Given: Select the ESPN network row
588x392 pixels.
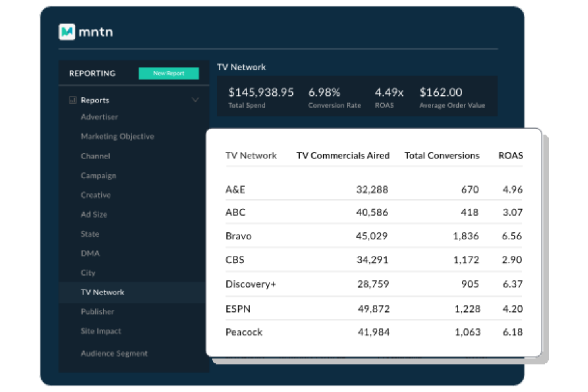Looking at the screenshot, I should pyautogui.click(x=374, y=309).
